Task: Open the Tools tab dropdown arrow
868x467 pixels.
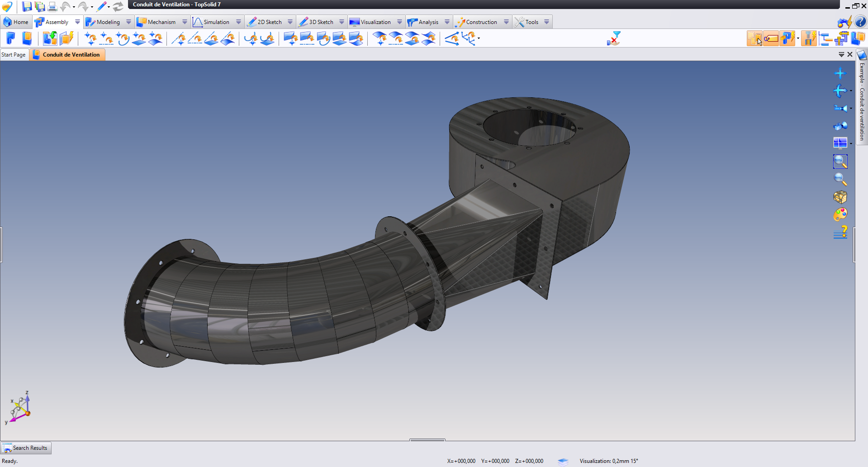Action: [546, 22]
